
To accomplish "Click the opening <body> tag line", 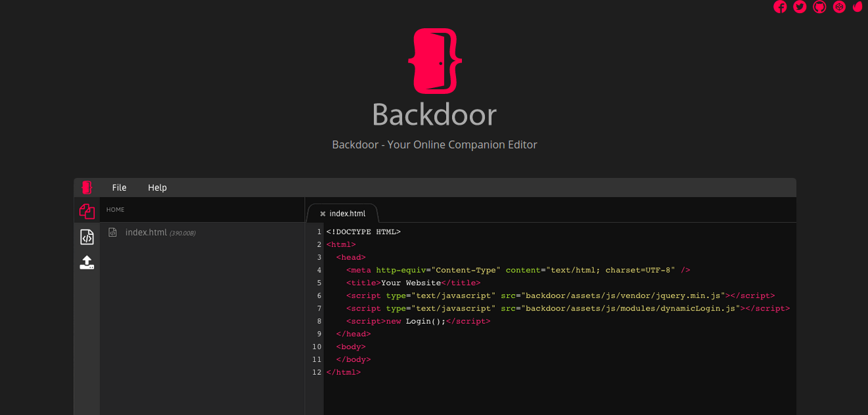I will click(351, 347).
